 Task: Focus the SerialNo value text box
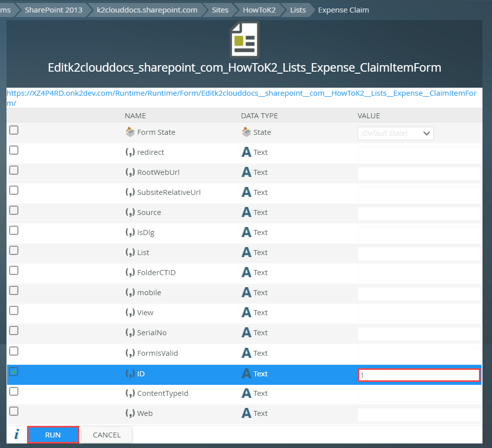[x=418, y=334]
